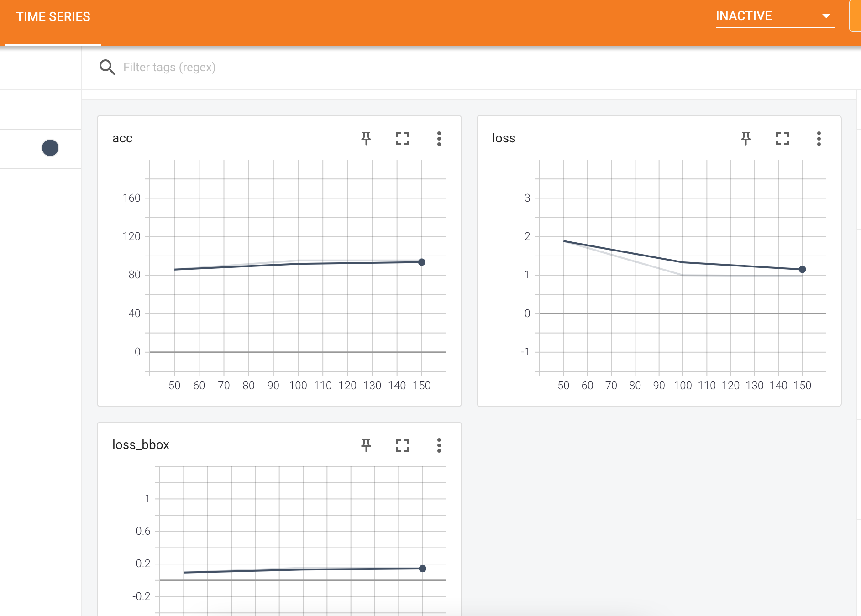This screenshot has height=616, width=861.
Task: Click the Filter tags regex input field
Action: 228,67
